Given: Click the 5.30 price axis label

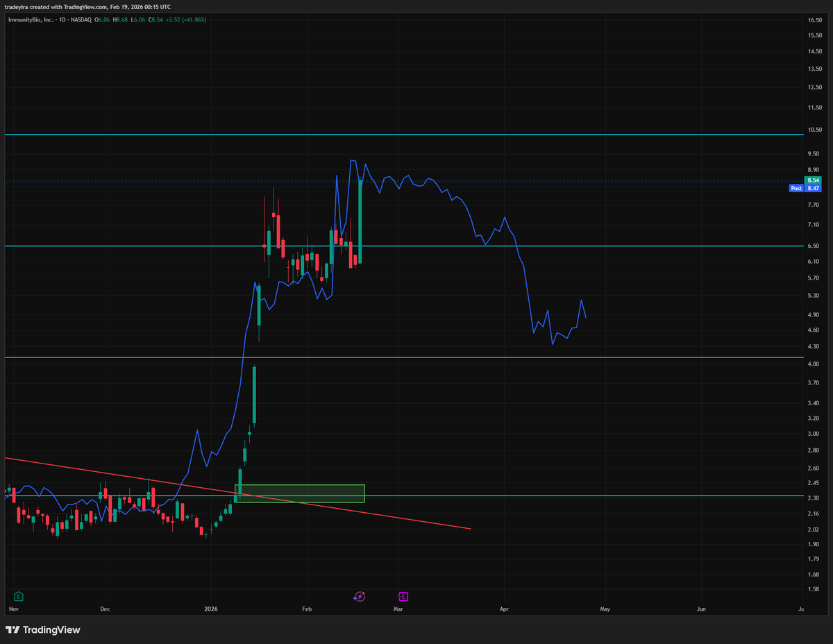Looking at the screenshot, I should [814, 295].
